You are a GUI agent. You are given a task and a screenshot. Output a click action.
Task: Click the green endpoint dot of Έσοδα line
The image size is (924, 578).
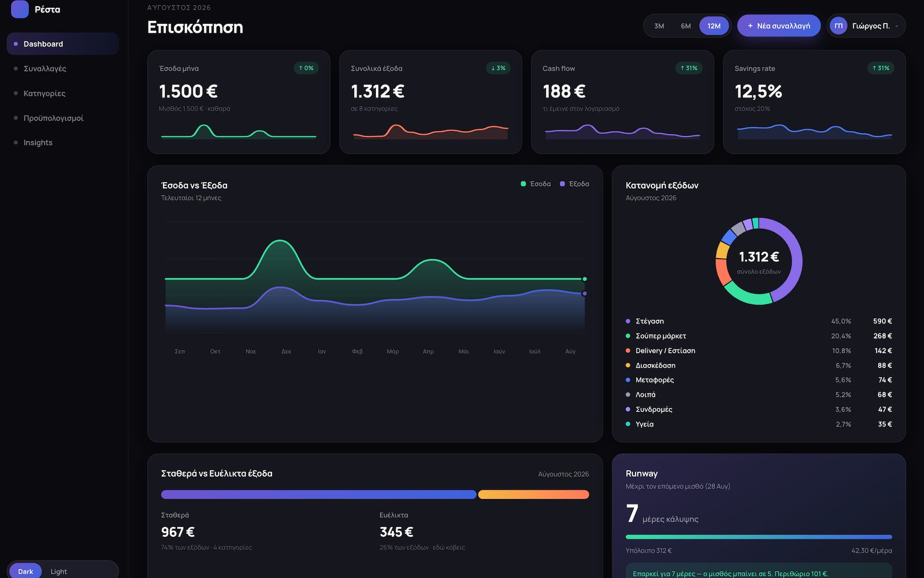[x=585, y=279]
